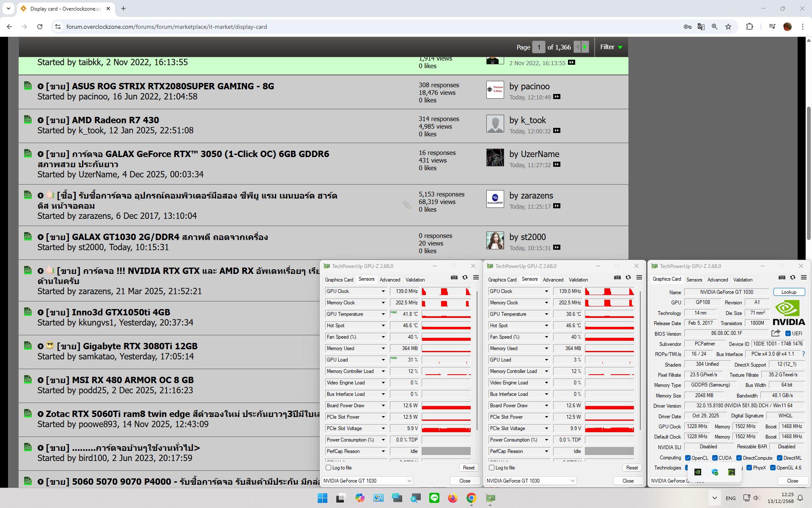Click the forum page number input field
The image size is (812, 508).
tap(538, 47)
